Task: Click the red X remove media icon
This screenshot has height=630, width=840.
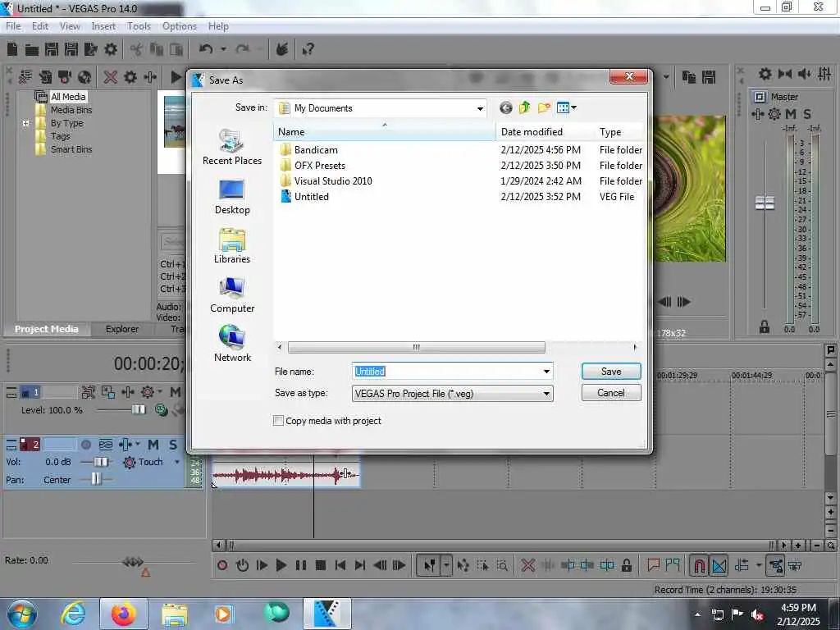Action: pos(111,77)
